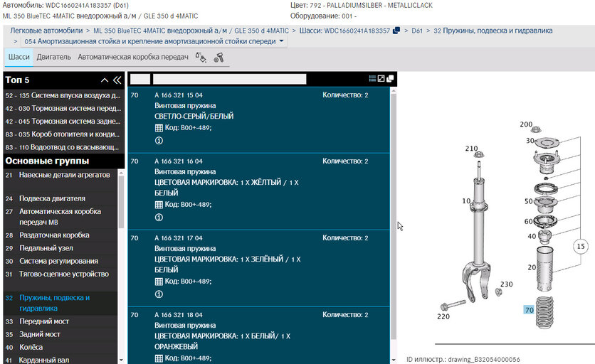The height and width of the screenshot is (364, 595).
Task: Click the stacked windows icon above parts list
Action: tap(390, 78)
